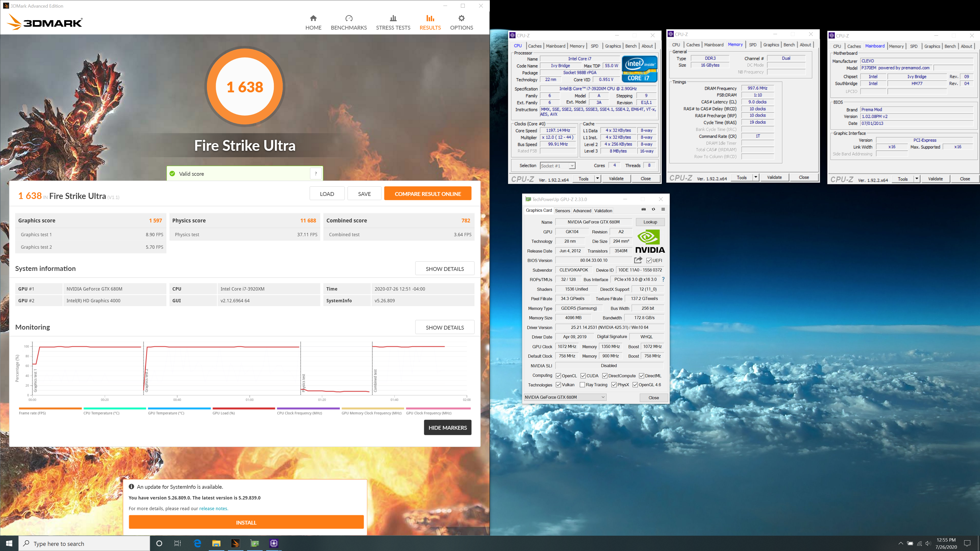This screenshot has width=980, height=551.
Task: Open the GPU selector dropdown in GPU-Z
Action: (565, 397)
